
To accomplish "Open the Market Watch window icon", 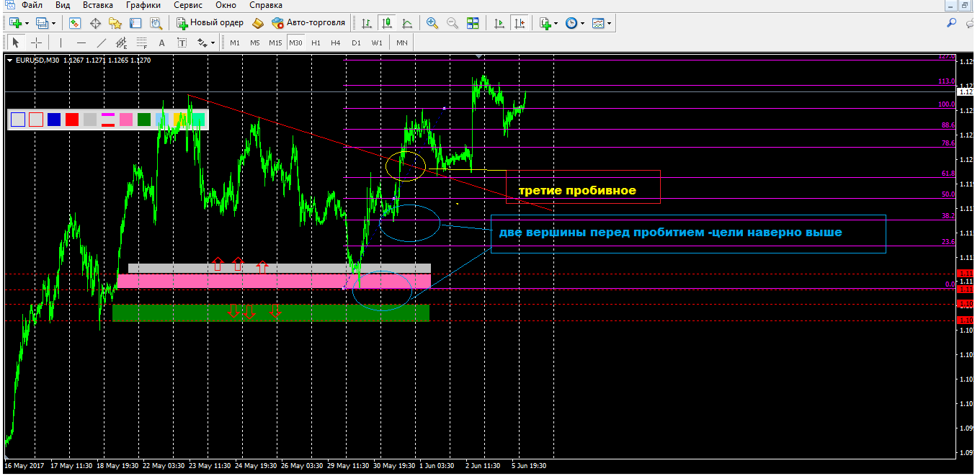I will click(x=74, y=23).
